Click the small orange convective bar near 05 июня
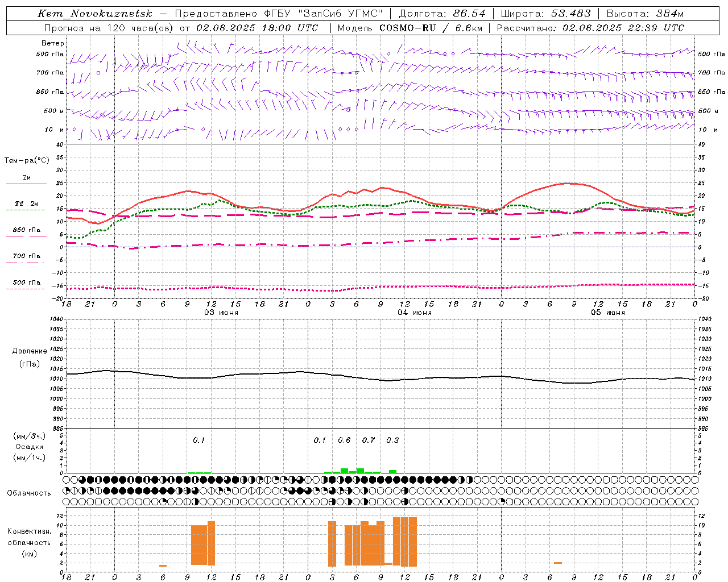 pos(558,563)
